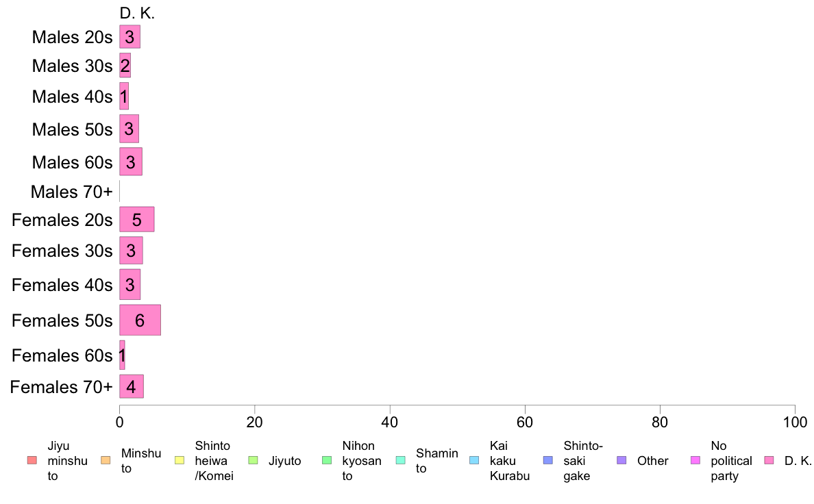The height and width of the screenshot is (504, 814).
Task: Click the Minshu to orange legend swatch
Action: tap(106, 460)
